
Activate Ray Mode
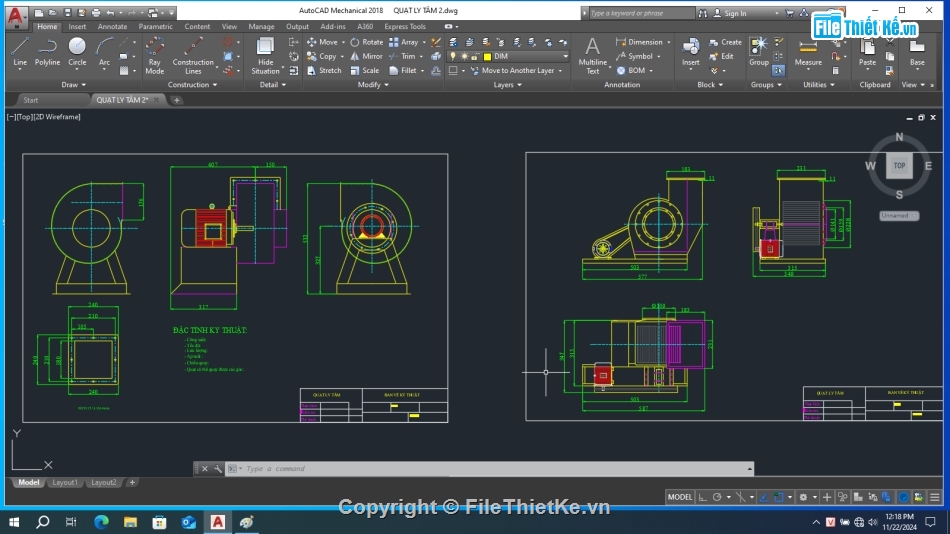(x=154, y=55)
